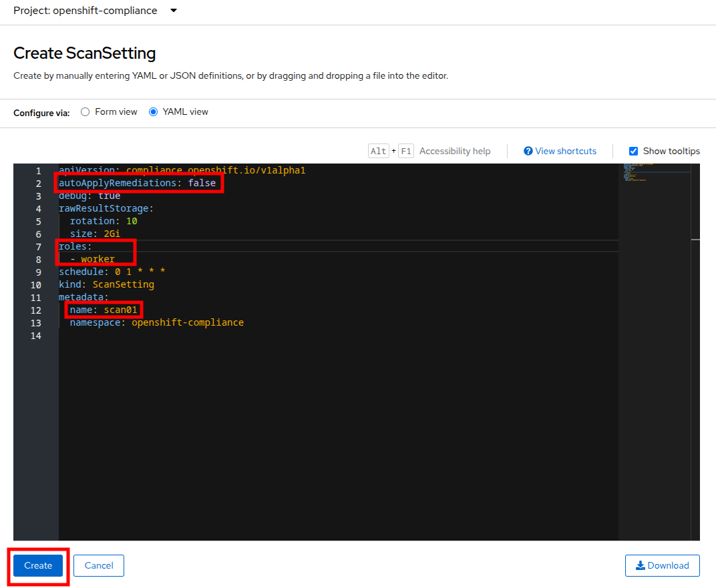This screenshot has width=716, height=588.
Task: Click the metadata: line
Action: [x=83, y=298]
